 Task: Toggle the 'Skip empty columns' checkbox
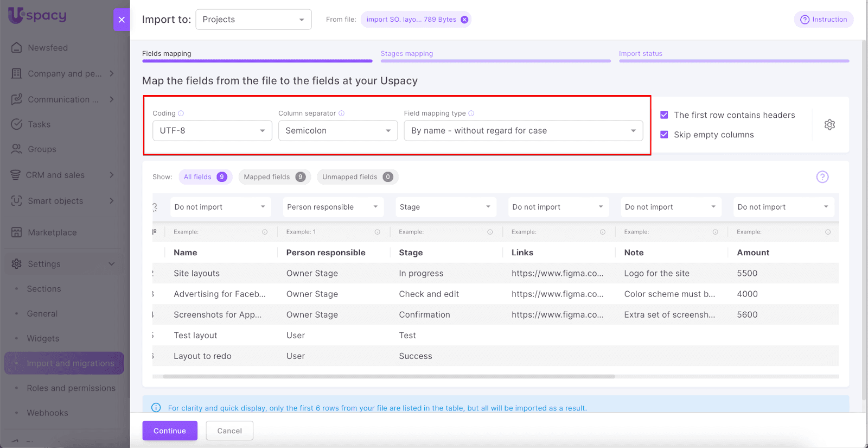coord(664,135)
